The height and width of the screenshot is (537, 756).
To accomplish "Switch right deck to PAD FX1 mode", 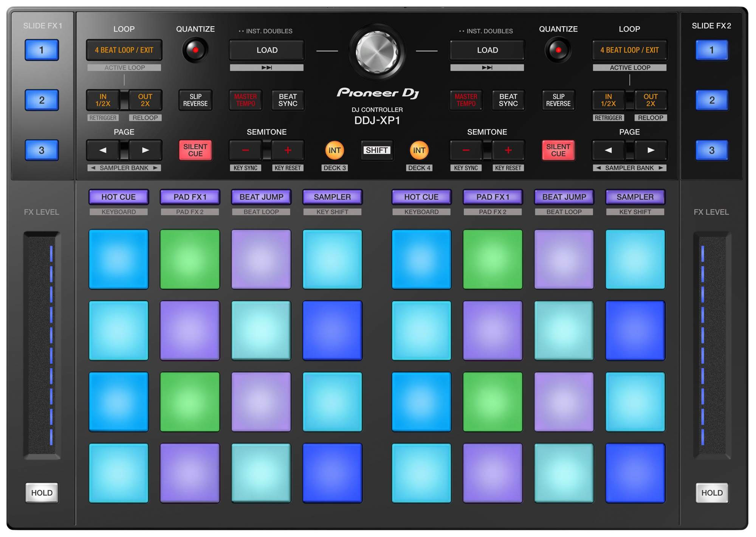I will [x=493, y=197].
